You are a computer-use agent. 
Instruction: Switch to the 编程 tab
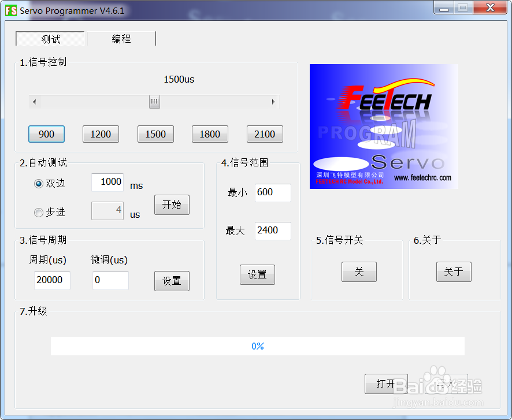pyautogui.click(x=121, y=39)
